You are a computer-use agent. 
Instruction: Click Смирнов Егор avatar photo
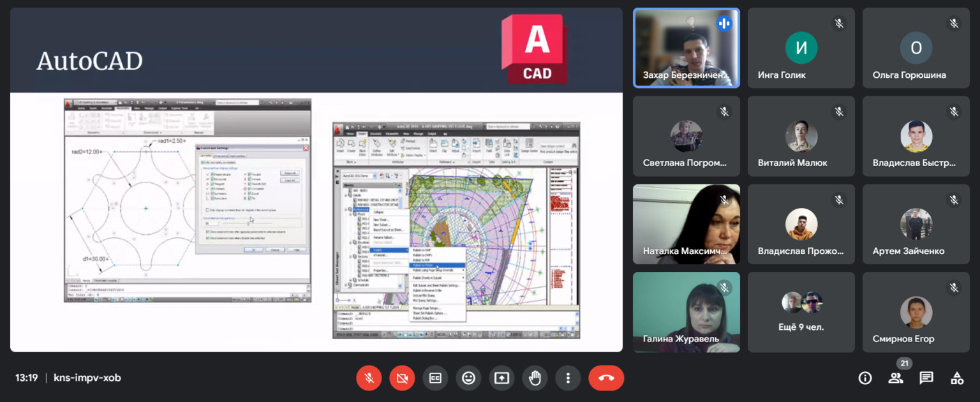(916, 312)
